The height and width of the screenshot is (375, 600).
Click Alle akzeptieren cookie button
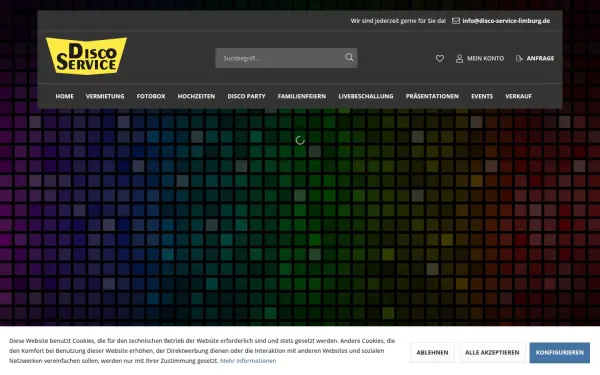[x=492, y=352]
